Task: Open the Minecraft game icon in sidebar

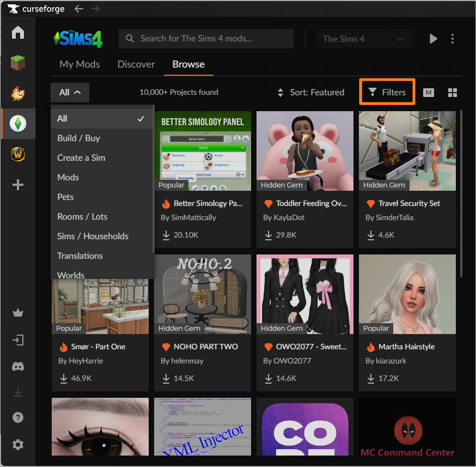Action: point(18,63)
